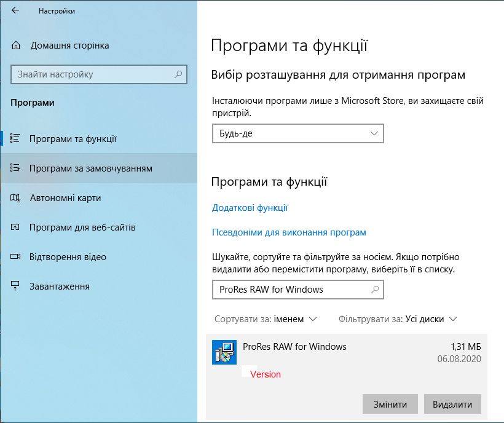
Task: Click the Видалити button
Action: 452,404
